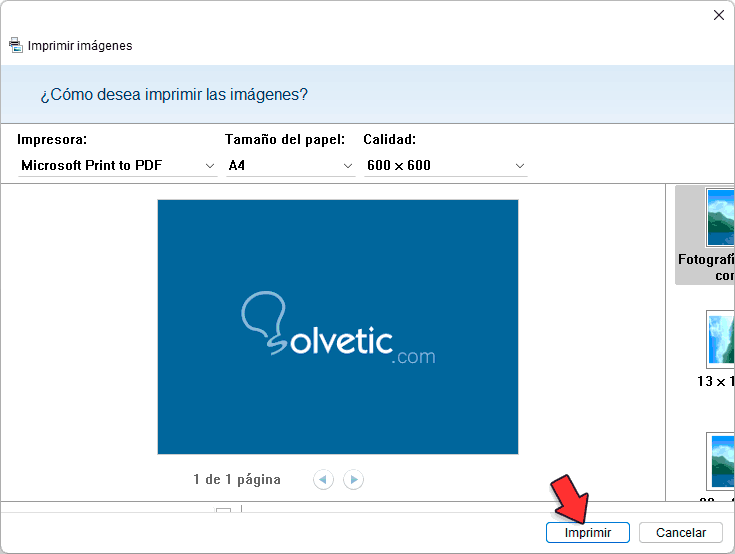Click the 'Tamaño del papel:' label

[x=285, y=140]
